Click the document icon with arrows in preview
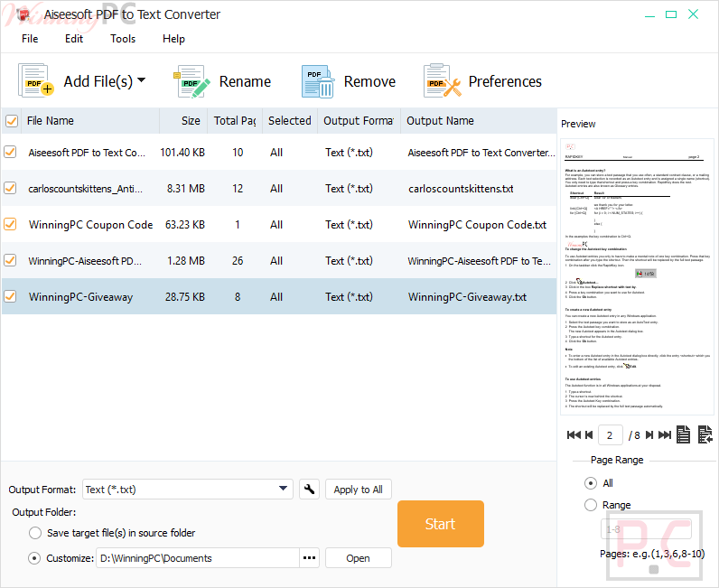Viewport: 719px width, 588px height. pyautogui.click(x=705, y=434)
